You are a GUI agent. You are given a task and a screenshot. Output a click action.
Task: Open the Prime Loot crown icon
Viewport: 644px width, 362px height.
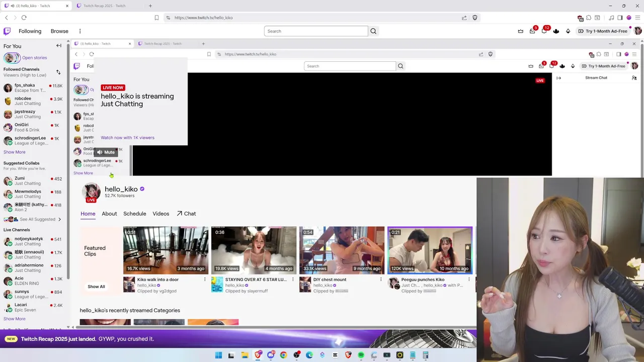(x=520, y=31)
